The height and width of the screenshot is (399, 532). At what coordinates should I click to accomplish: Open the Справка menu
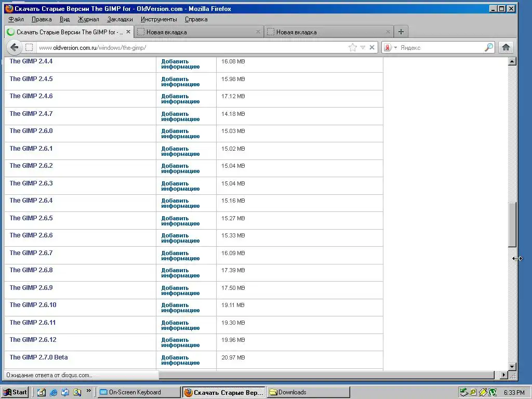(196, 19)
